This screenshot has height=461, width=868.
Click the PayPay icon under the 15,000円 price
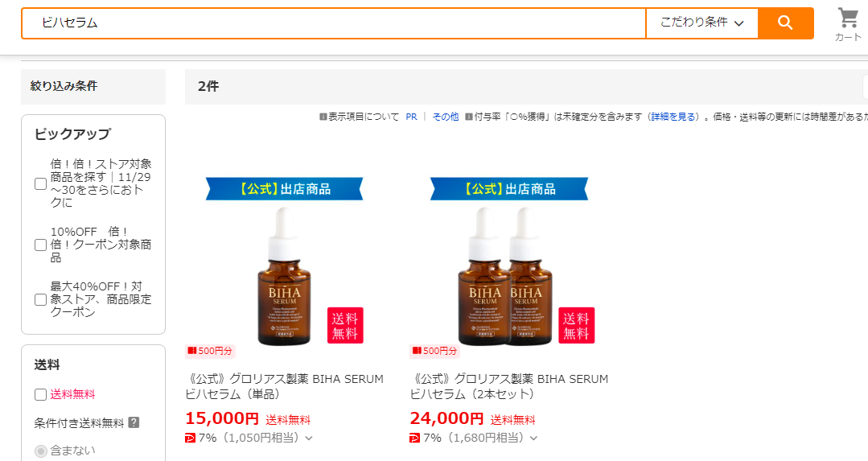[x=190, y=438]
